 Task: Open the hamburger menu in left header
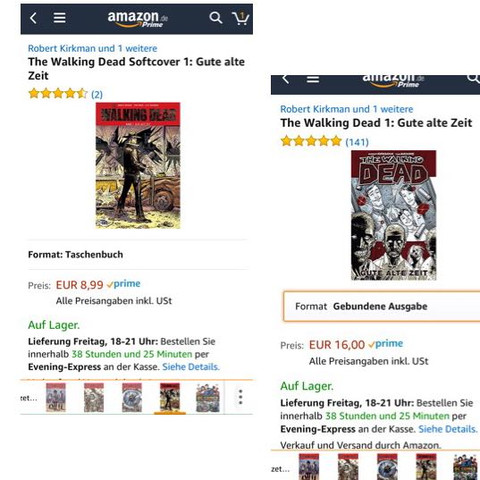click(x=60, y=18)
